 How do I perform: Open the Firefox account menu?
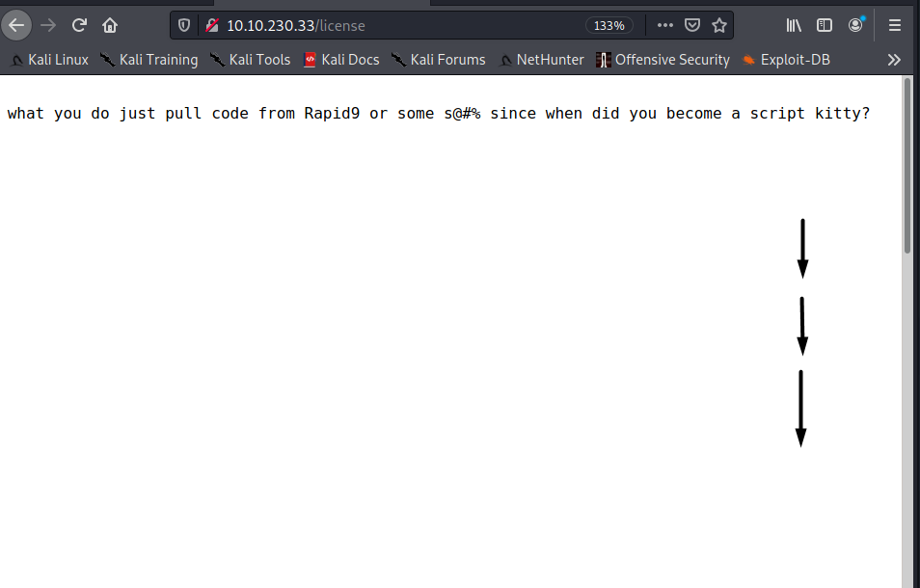(x=855, y=25)
